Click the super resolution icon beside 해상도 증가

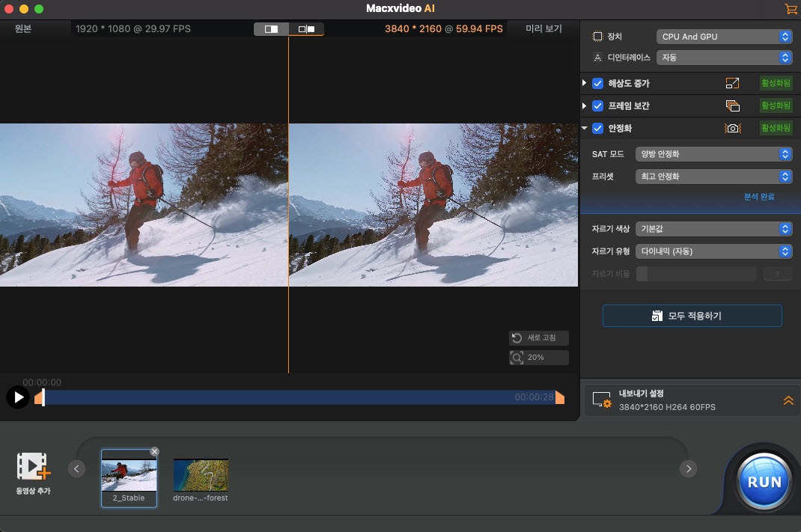[733, 83]
